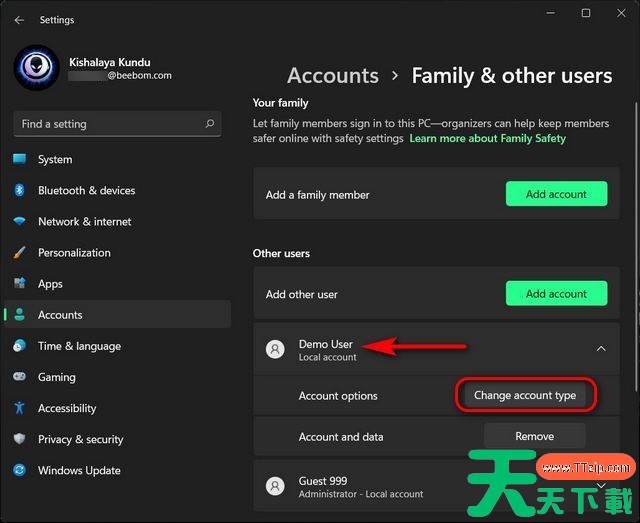Select the Bluetooth & devices icon
Viewport: 640px width, 523px height.
pos(19,190)
